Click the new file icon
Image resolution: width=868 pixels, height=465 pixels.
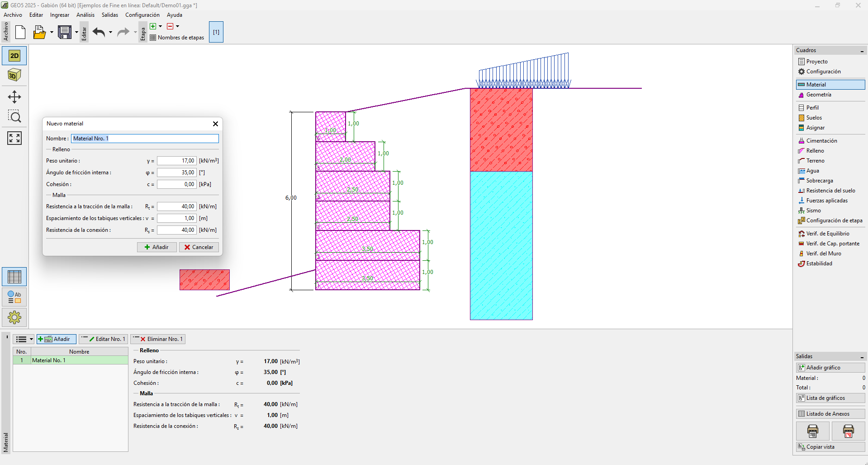(20, 32)
